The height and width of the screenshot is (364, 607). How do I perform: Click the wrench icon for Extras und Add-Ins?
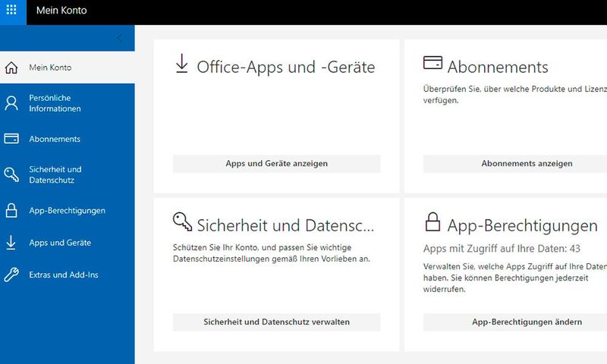pos(11,275)
